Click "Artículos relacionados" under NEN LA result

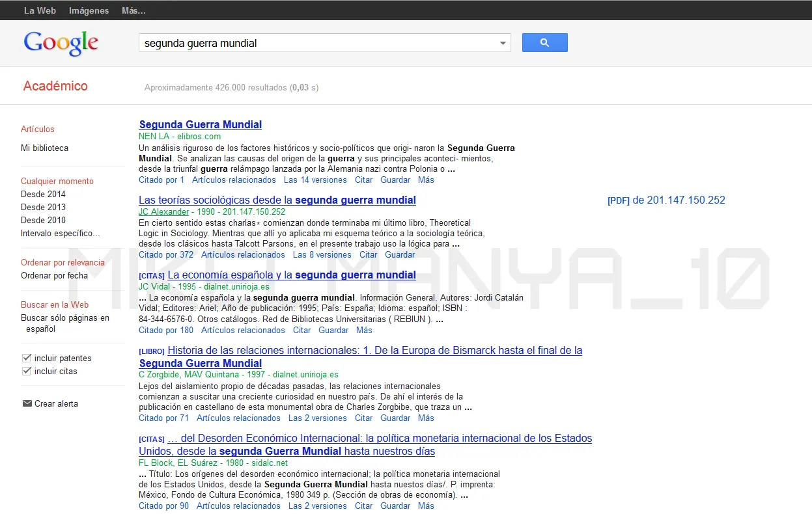(234, 180)
